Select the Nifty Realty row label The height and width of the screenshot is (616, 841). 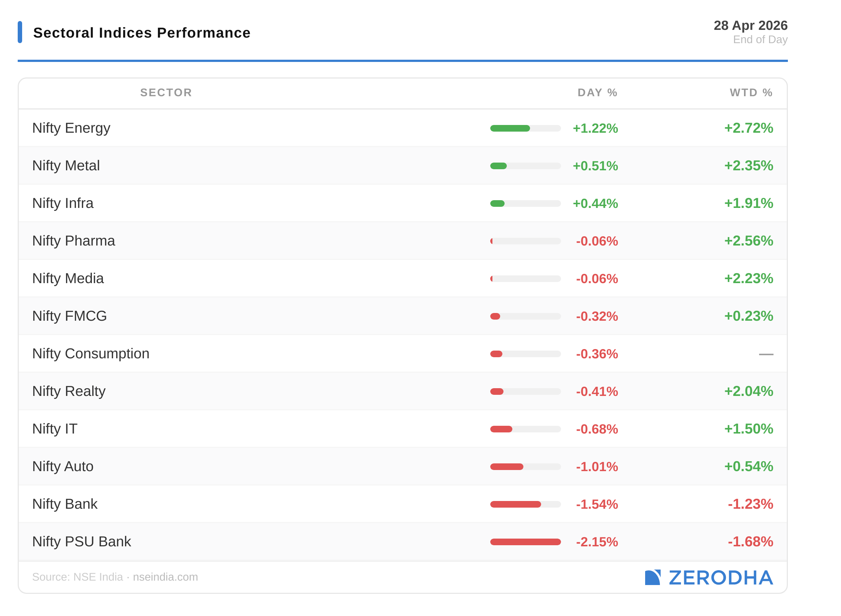69,391
